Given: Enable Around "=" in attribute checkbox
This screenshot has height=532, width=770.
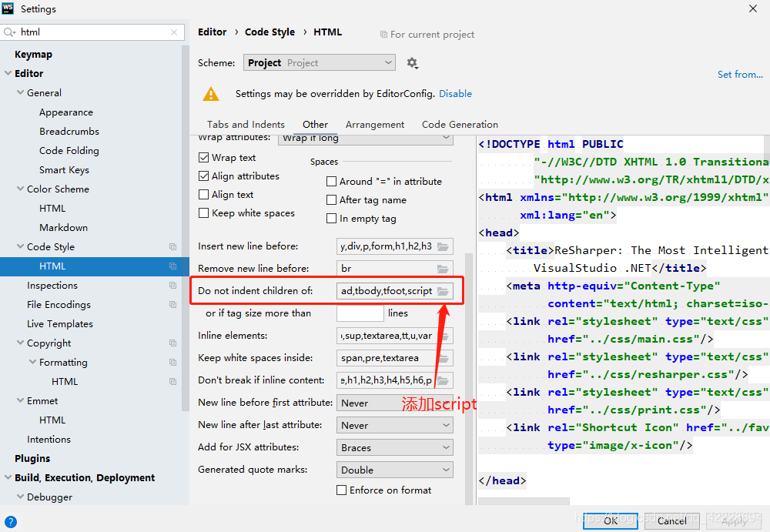Looking at the screenshot, I should (331, 182).
